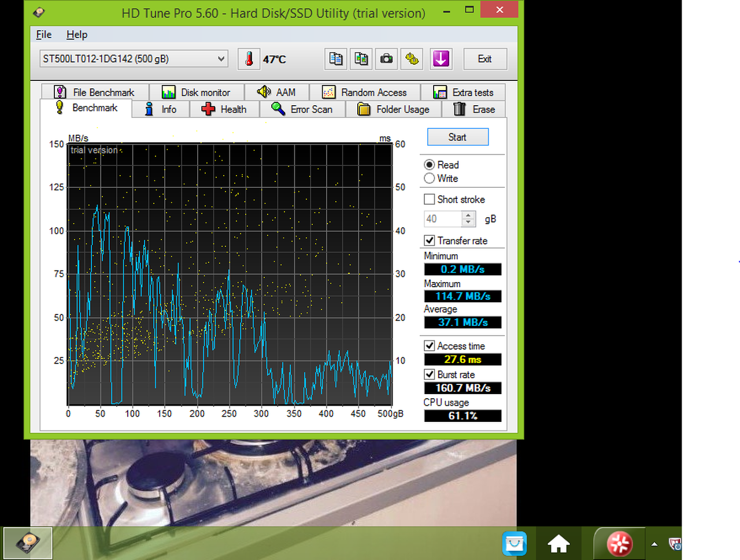Open the File Benchmark tab
The width and height of the screenshot is (740, 560).
(x=95, y=92)
